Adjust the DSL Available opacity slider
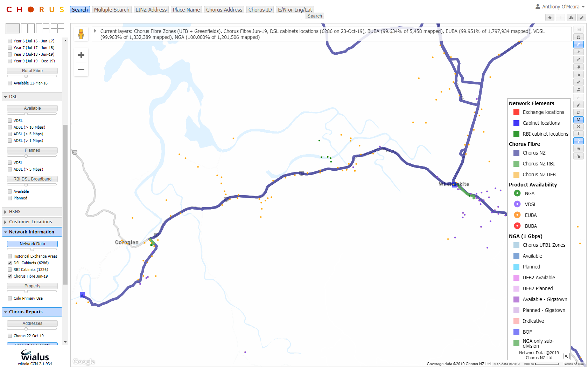The height and width of the screenshot is (368, 588). (x=26, y=114)
